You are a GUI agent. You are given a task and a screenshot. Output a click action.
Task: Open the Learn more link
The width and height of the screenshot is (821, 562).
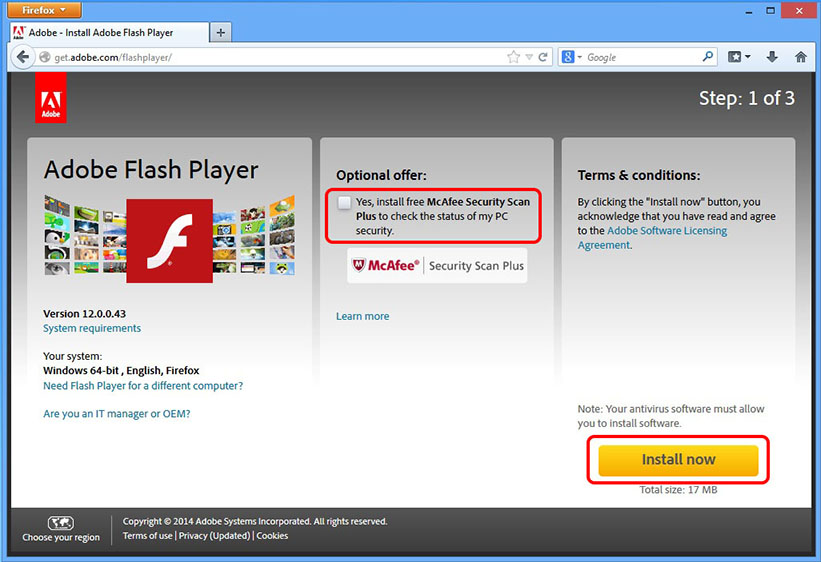(x=362, y=316)
